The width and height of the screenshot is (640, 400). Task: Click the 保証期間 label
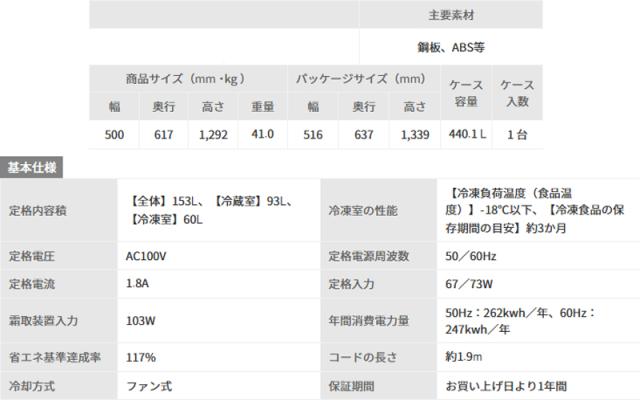[x=351, y=386]
